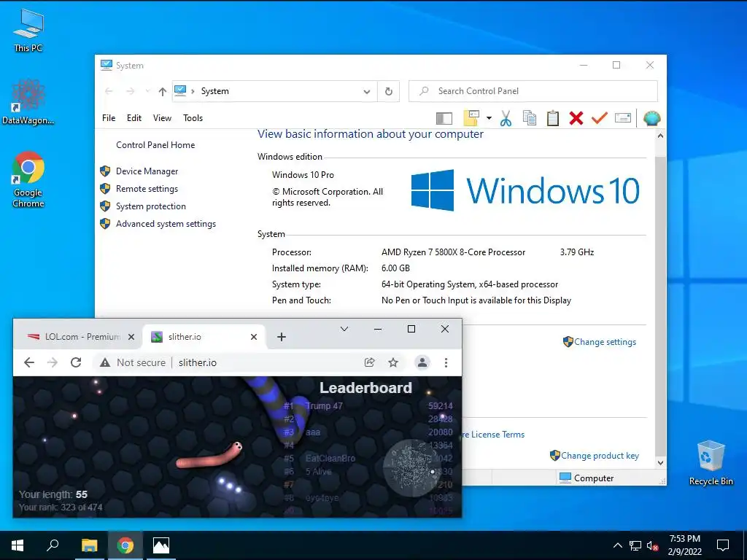The height and width of the screenshot is (560, 747).
Task: Open Chrome tab search chevron
Action: (344, 329)
